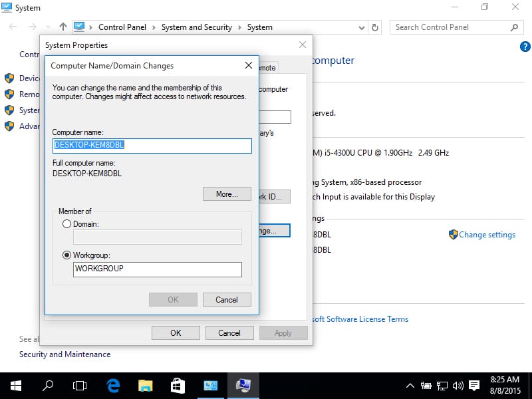Click Apply in the System Properties window
532x399 pixels.
(x=283, y=333)
